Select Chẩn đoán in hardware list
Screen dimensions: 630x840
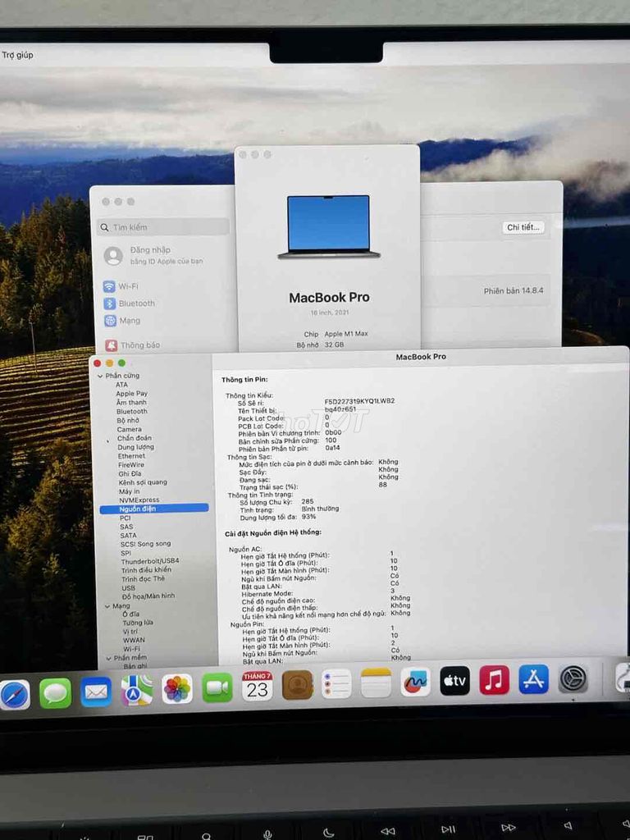point(135,438)
